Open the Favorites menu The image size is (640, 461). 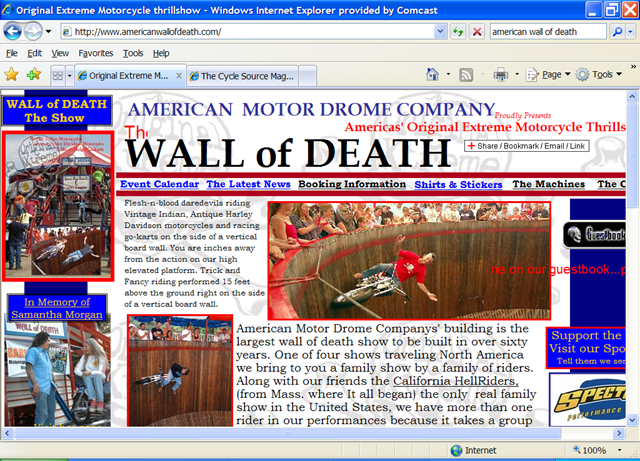[x=96, y=53]
